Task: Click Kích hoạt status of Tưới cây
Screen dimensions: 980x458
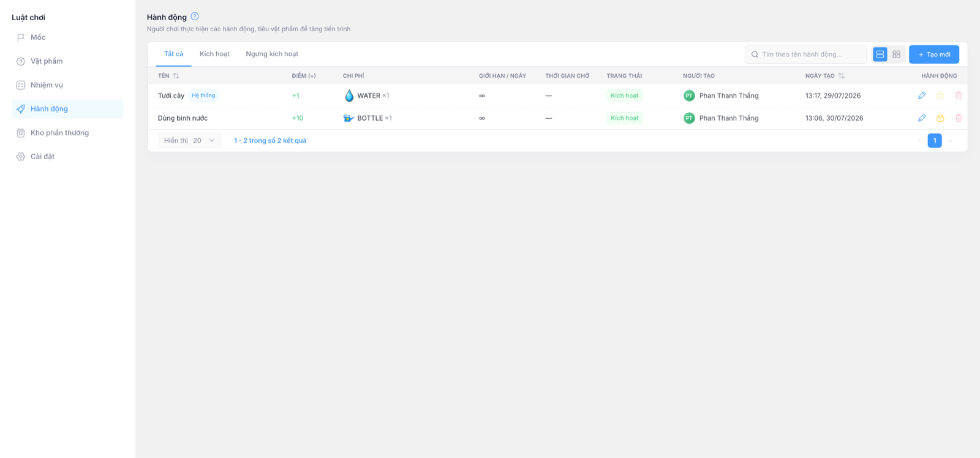Action: (x=625, y=96)
